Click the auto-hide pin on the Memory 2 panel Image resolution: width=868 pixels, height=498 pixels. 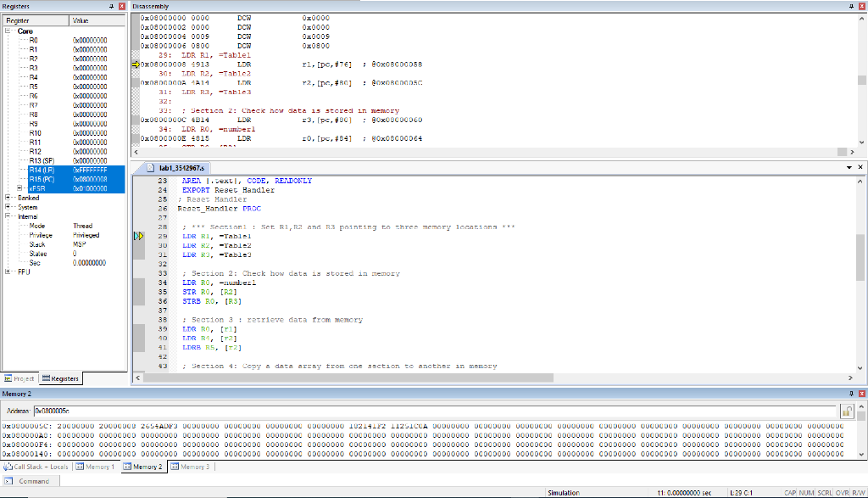pos(852,394)
